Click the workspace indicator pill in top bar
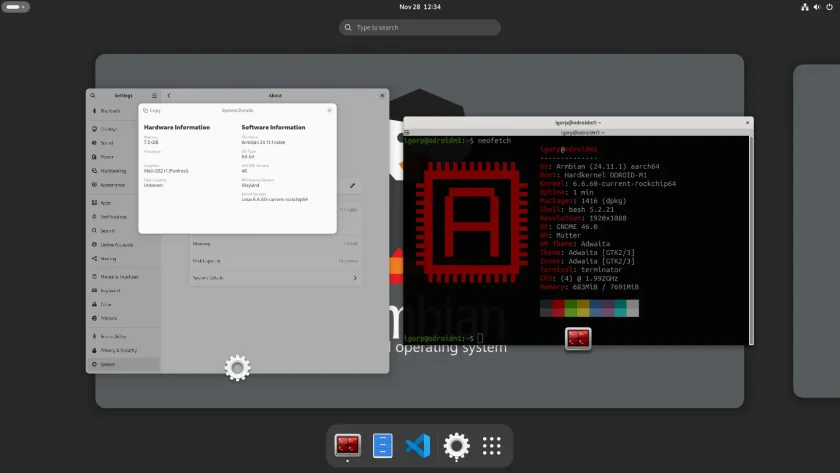 tap(16, 7)
